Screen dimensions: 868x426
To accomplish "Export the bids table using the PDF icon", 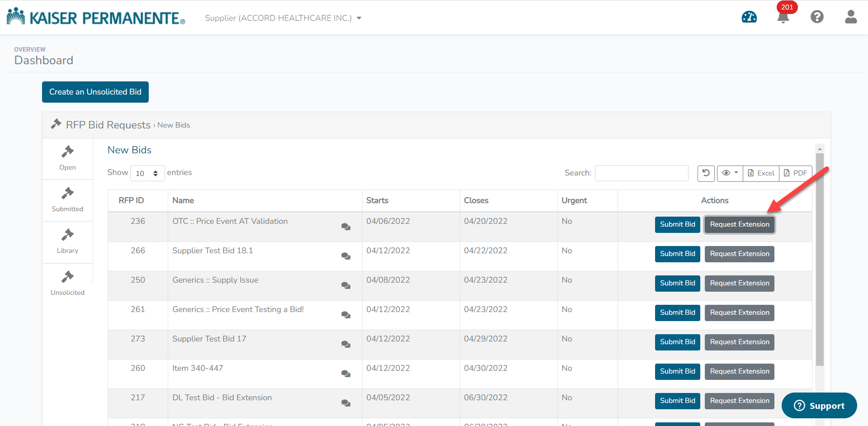I will pyautogui.click(x=795, y=173).
